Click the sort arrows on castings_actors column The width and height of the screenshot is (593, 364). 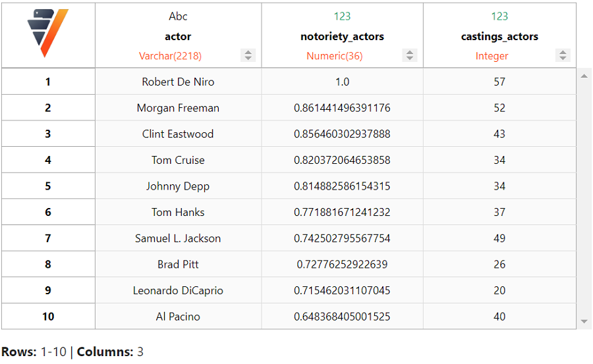pyautogui.click(x=563, y=56)
